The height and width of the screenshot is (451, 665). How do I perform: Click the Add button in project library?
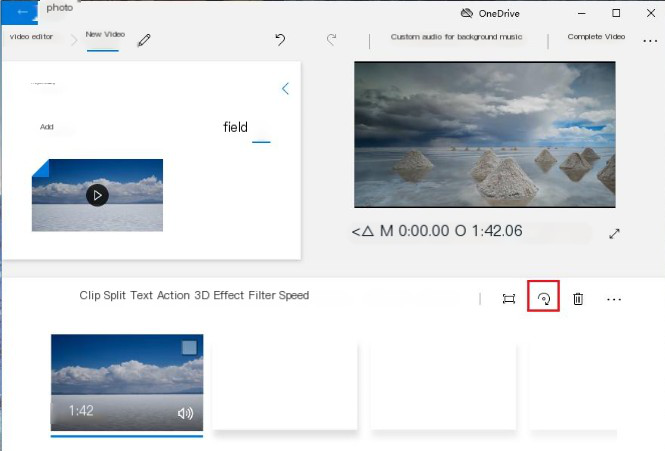[47, 127]
